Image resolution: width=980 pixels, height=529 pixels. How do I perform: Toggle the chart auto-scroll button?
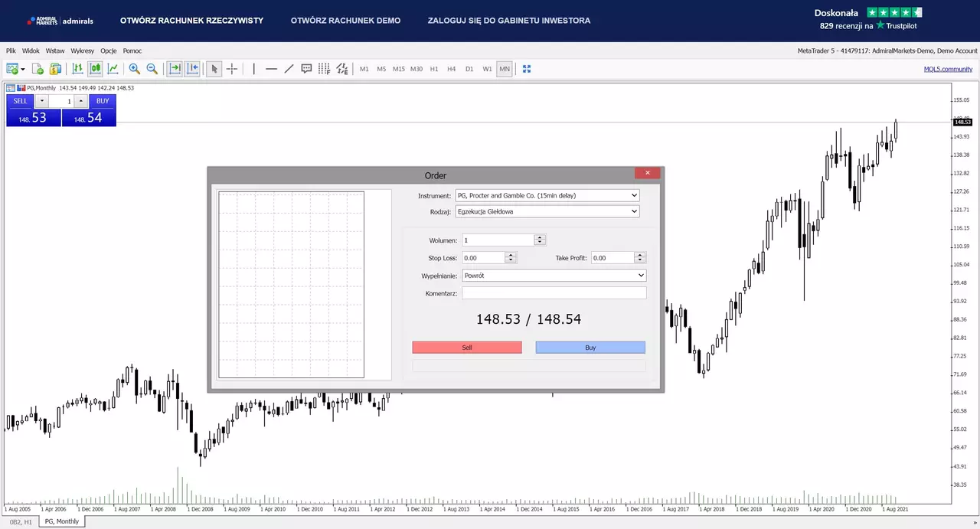click(175, 69)
